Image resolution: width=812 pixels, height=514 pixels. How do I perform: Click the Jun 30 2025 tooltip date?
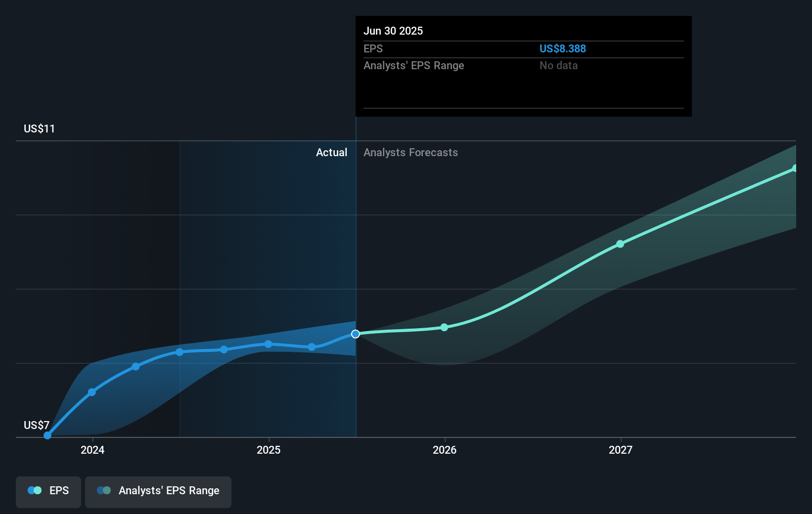393,31
